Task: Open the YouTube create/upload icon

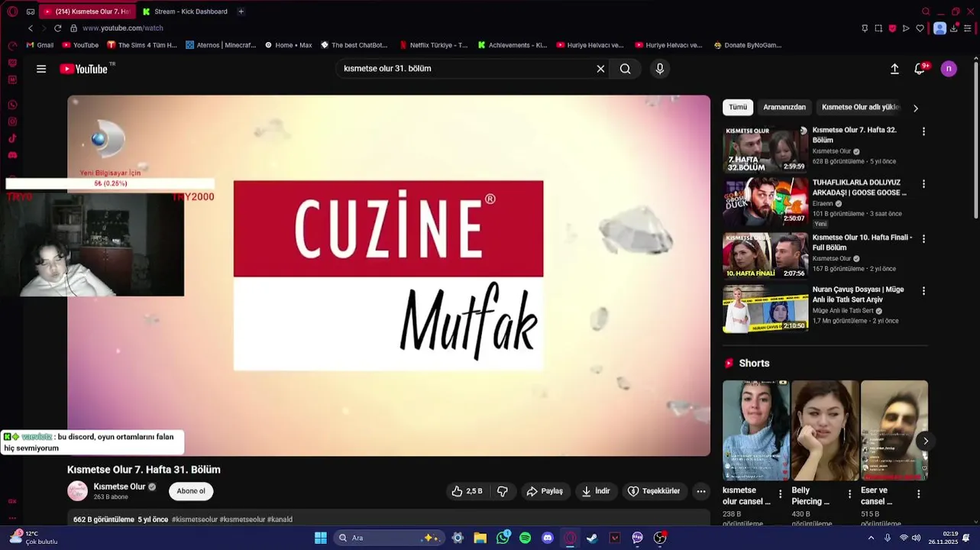Action: coord(894,69)
